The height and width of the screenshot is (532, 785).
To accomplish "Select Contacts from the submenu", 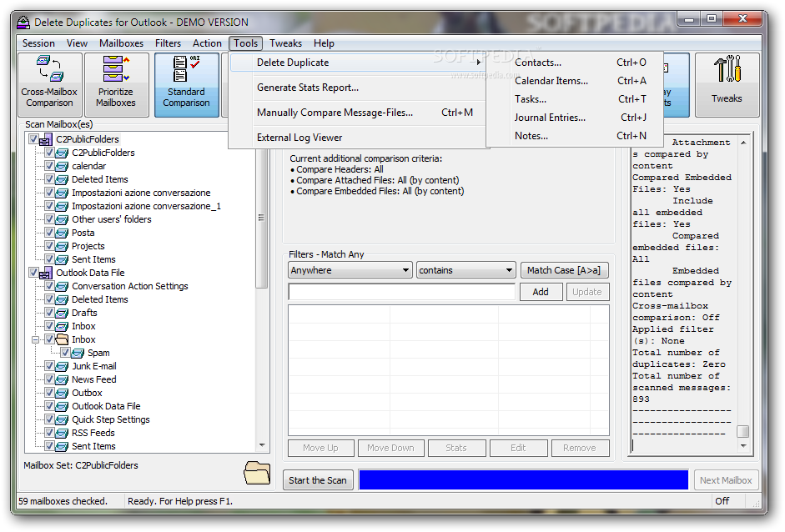I will (575, 63).
